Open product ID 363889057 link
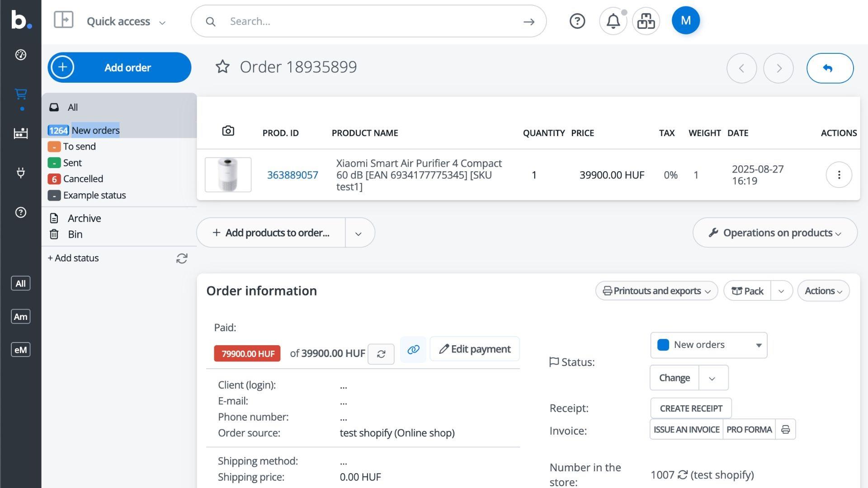 click(x=292, y=175)
